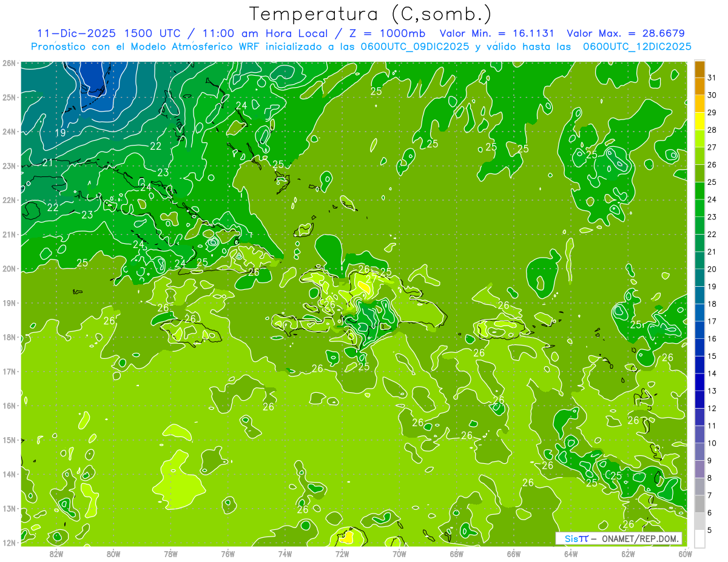
Task: Click the orange swatch between 30 and 31
Action: (x=699, y=87)
